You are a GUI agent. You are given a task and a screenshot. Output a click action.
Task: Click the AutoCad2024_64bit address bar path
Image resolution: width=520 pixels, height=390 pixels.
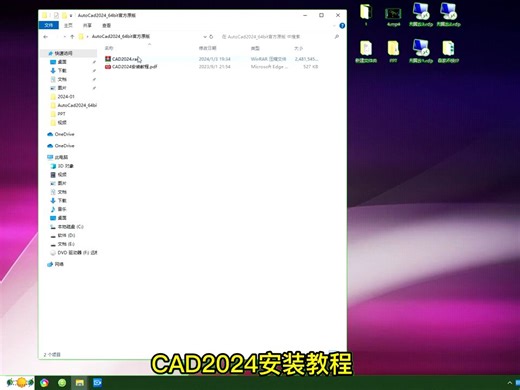tap(121, 36)
